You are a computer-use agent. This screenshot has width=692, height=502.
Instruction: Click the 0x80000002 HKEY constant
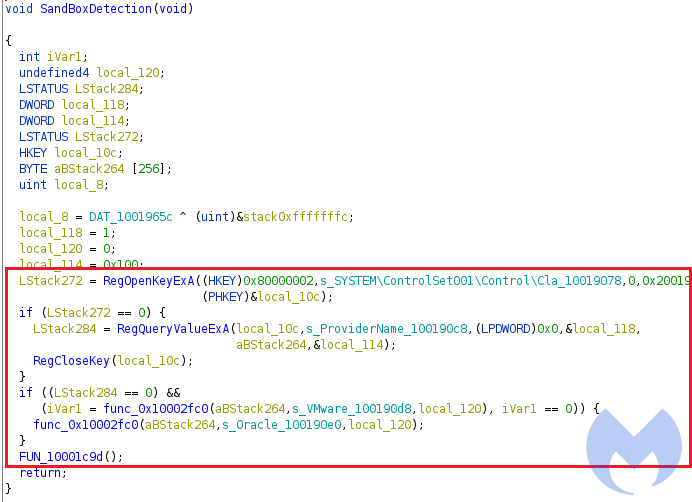click(x=278, y=281)
